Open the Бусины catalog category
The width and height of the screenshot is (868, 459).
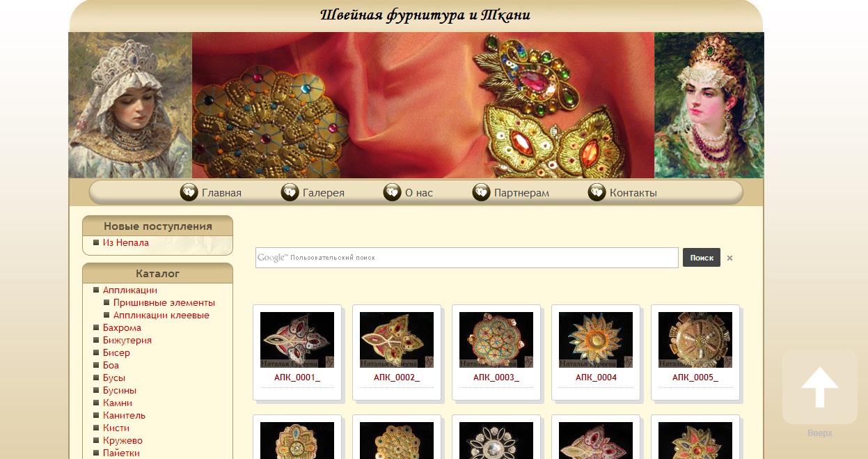120,391
